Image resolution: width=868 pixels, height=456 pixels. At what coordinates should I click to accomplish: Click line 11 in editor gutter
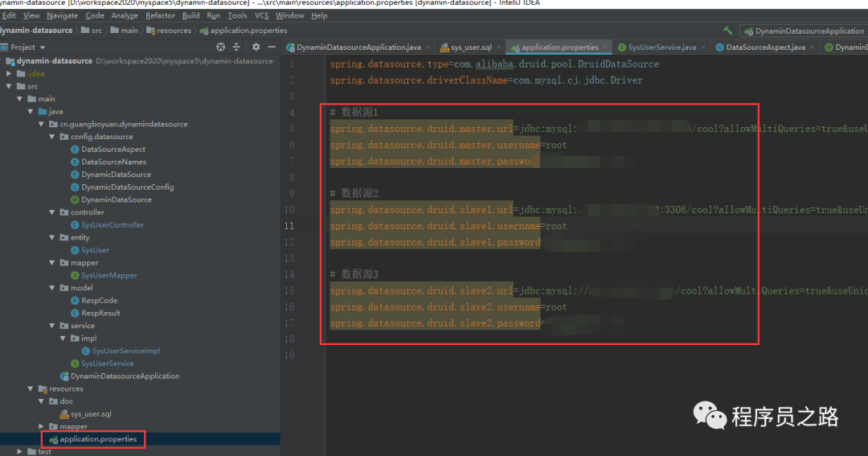pyautogui.click(x=289, y=225)
